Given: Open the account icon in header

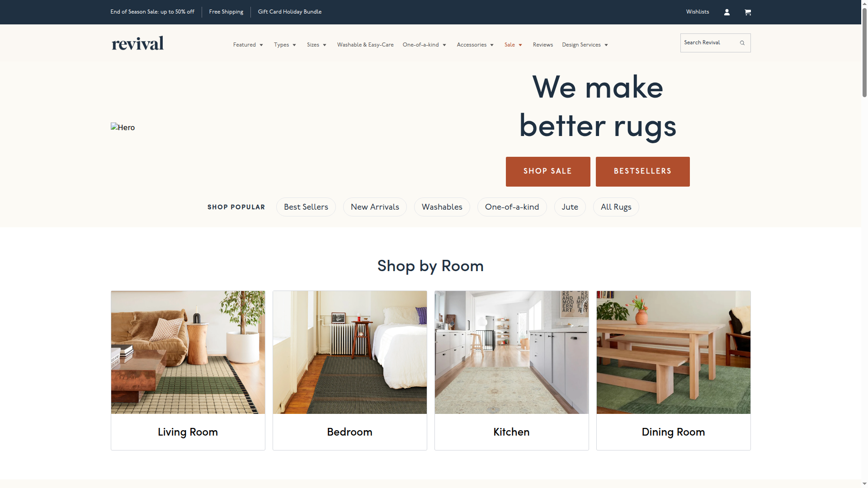Looking at the screenshot, I should tap(726, 12).
